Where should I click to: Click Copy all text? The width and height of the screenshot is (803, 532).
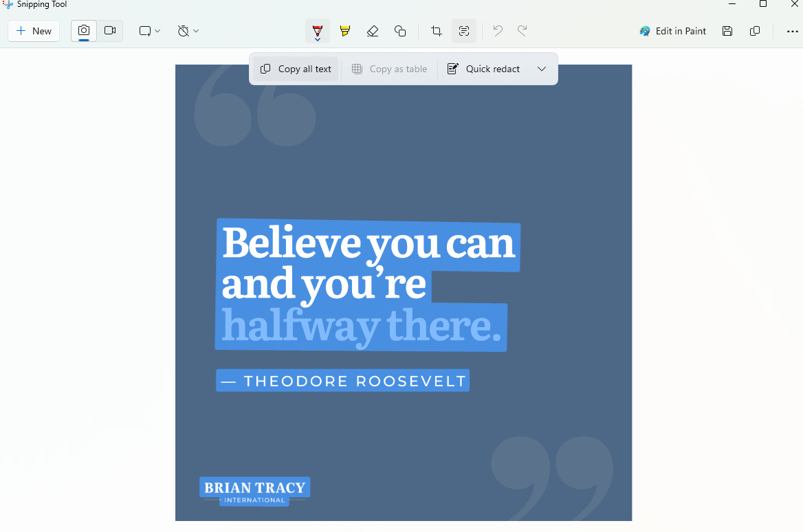click(296, 69)
